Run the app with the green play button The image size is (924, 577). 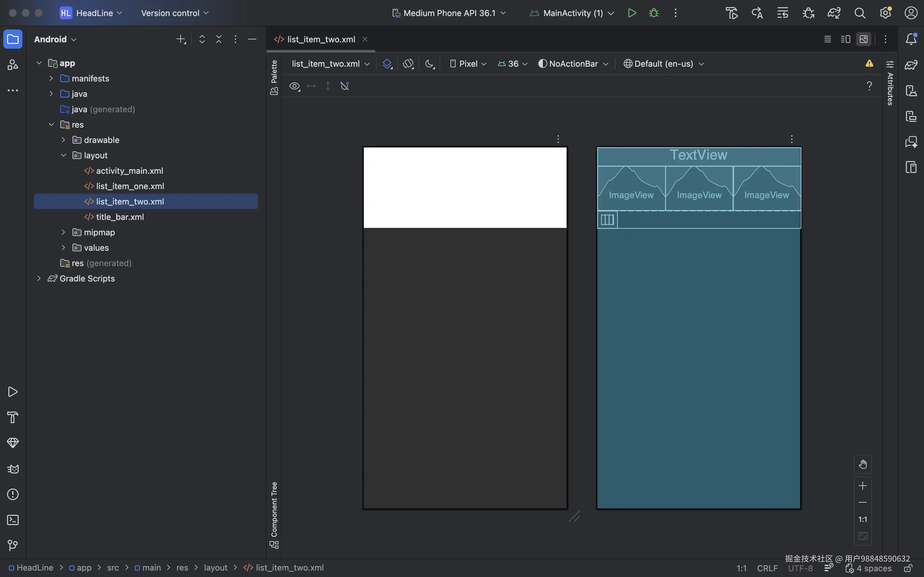631,13
